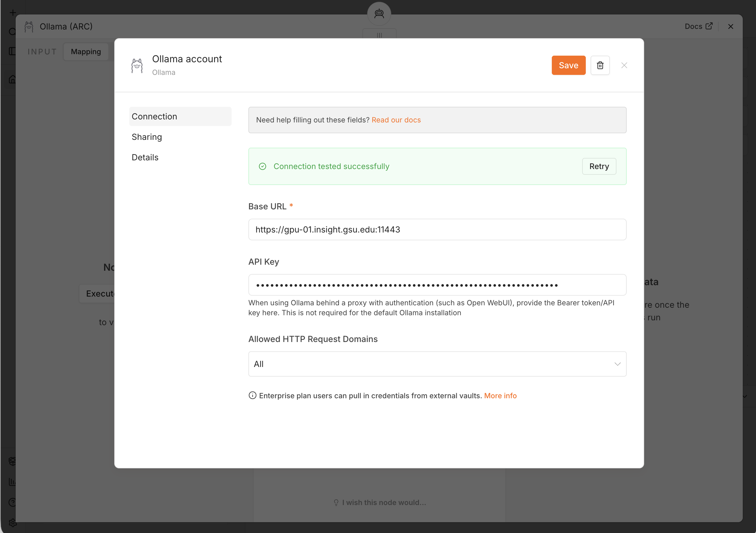
Task: Click the Connection tested successfully message
Action: click(x=331, y=166)
